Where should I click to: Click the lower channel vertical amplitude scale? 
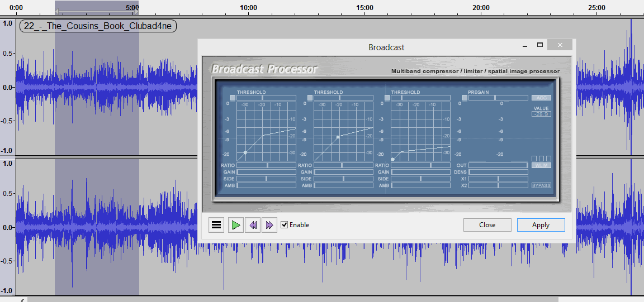(7, 227)
